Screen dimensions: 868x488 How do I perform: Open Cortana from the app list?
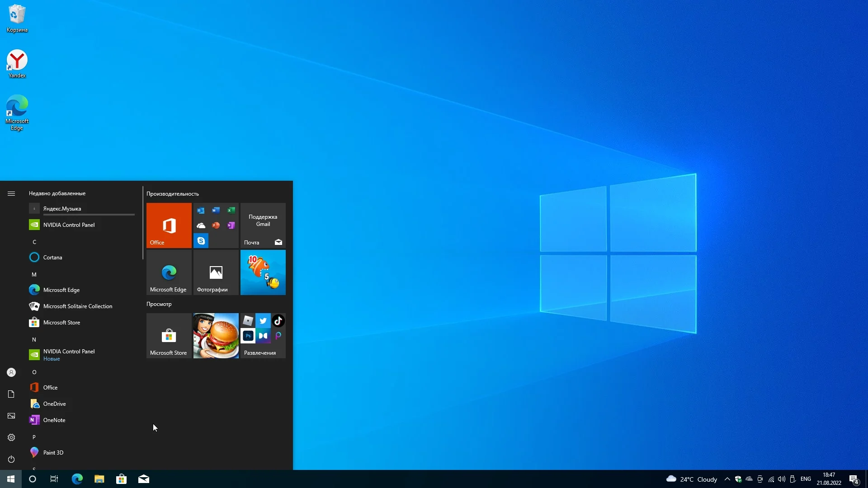52,258
